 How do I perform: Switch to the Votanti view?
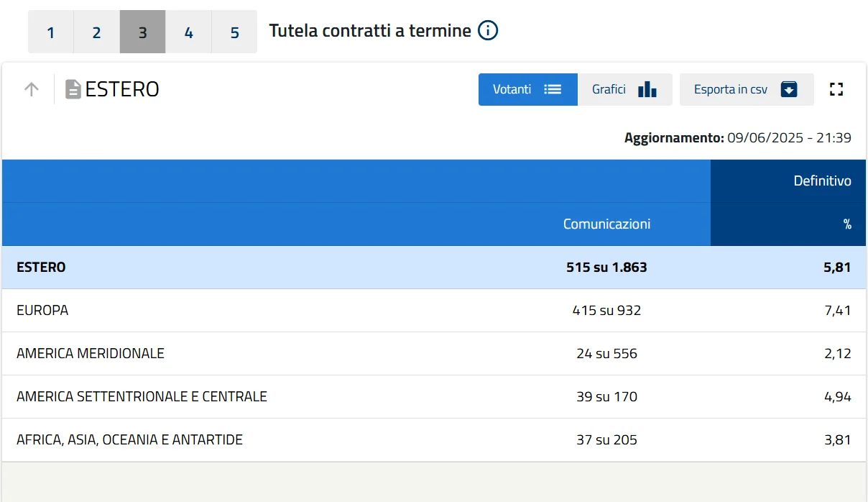[527, 89]
